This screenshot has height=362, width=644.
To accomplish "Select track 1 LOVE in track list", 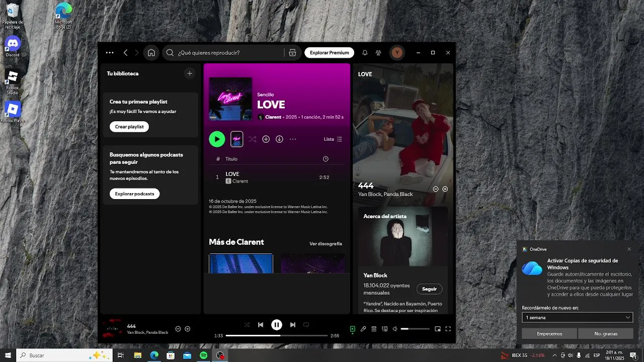I will tap(277, 177).
